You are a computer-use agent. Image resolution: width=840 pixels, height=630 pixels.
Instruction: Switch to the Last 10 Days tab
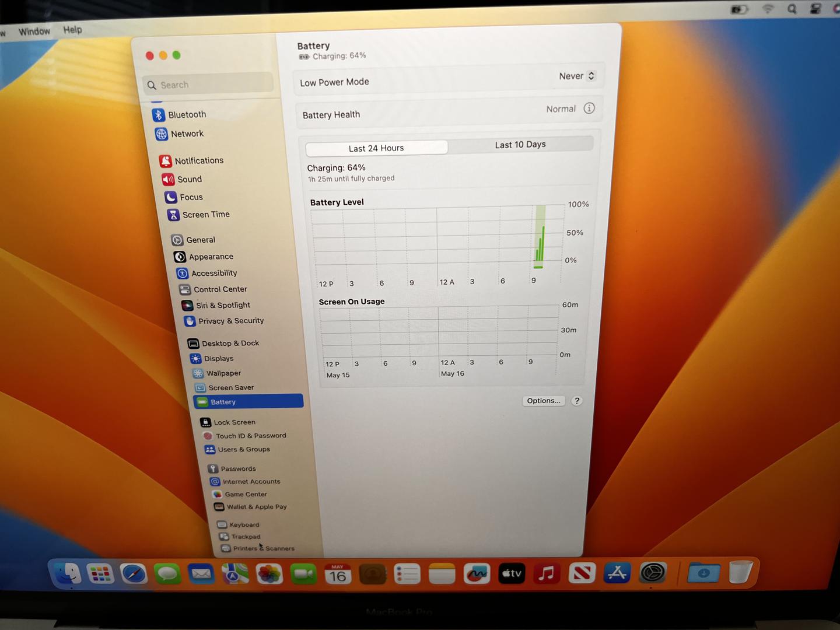520,145
